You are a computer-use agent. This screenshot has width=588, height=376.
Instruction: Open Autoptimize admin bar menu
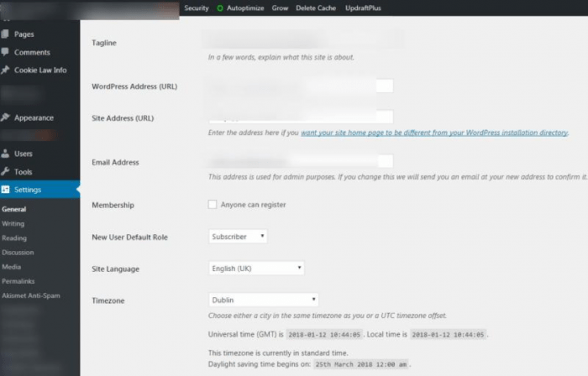click(x=245, y=8)
